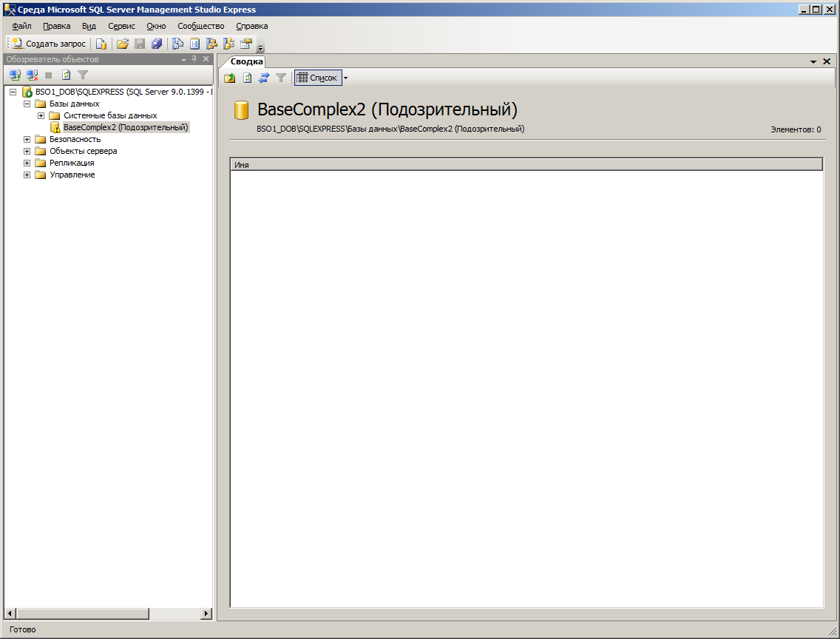Select the Сводка tab
The height and width of the screenshot is (639, 840).
(x=246, y=61)
